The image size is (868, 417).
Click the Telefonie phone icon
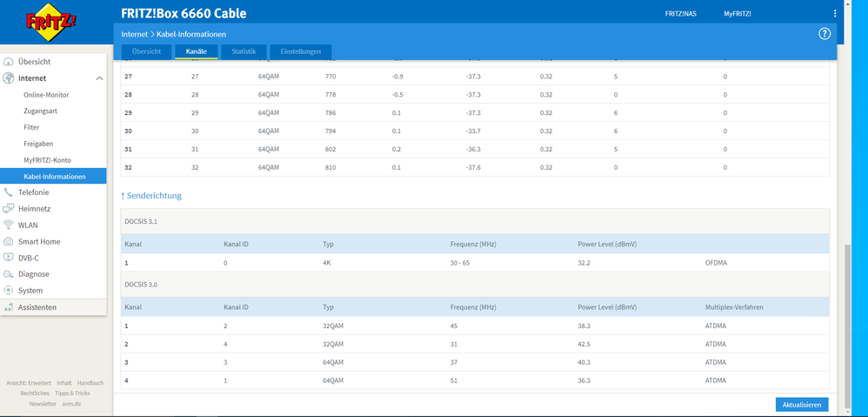click(x=9, y=192)
